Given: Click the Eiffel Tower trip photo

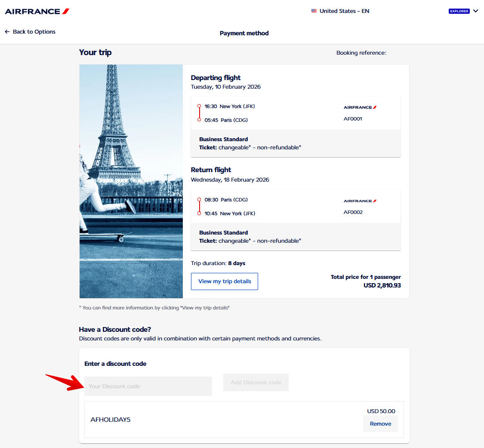Looking at the screenshot, I should click(x=131, y=181).
